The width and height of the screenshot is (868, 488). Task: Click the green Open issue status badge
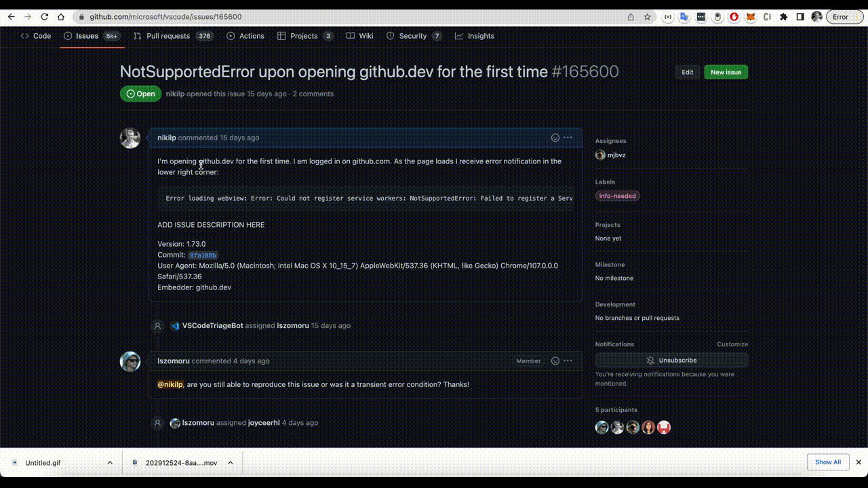[140, 94]
